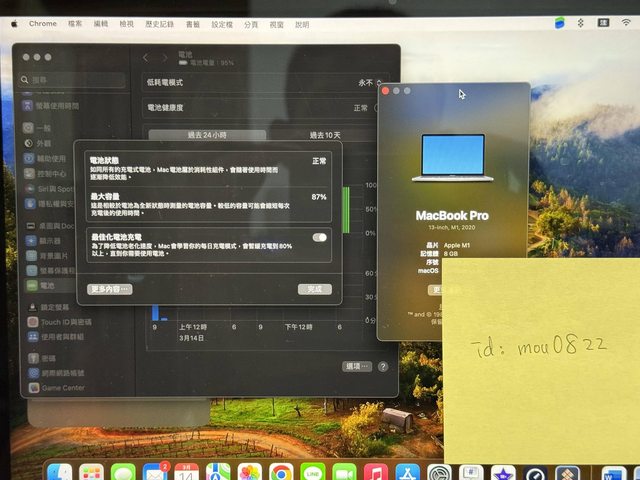Open Music app in the Dock
The image size is (640, 480).
[376, 473]
